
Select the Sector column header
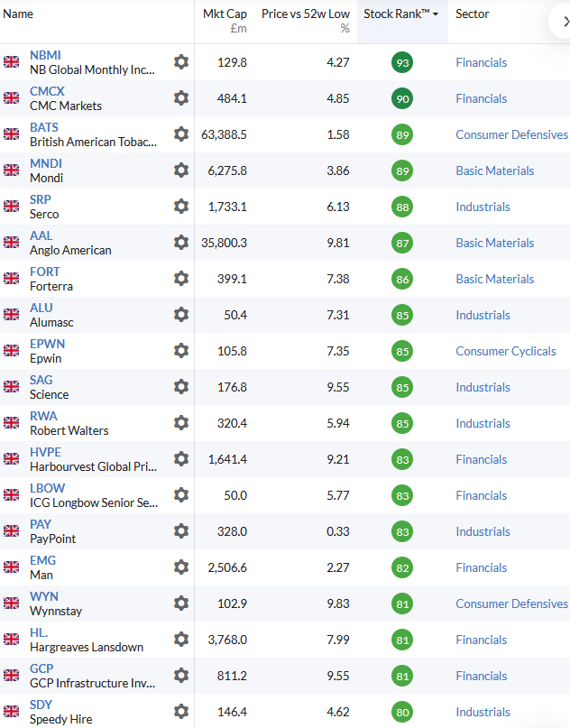click(472, 14)
